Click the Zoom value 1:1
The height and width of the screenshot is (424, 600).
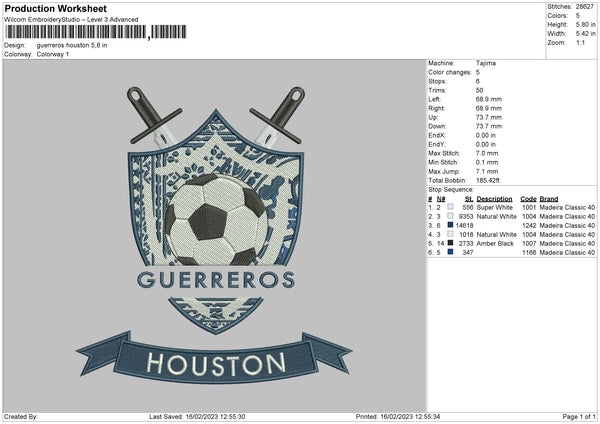coord(580,42)
